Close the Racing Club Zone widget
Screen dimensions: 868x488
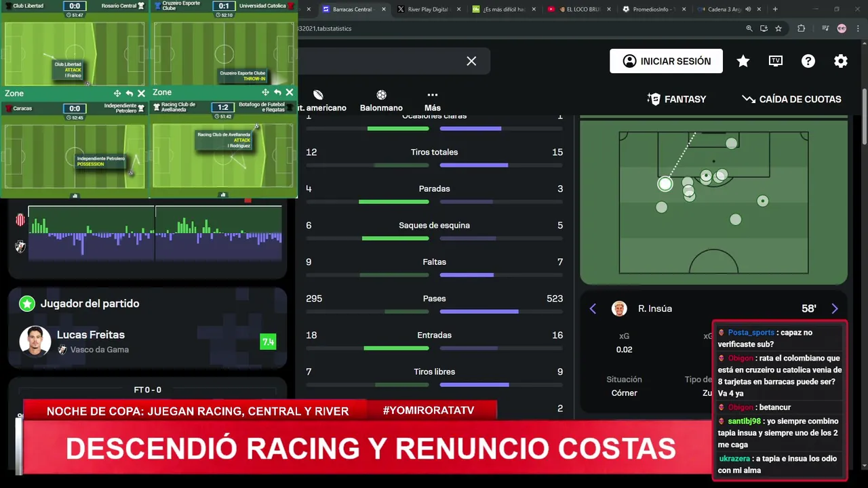290,92
